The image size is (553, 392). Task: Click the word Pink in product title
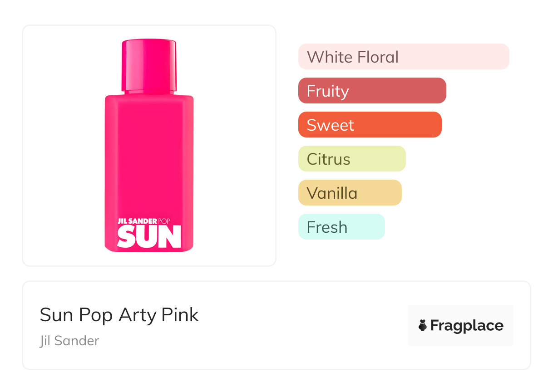(x=180, y=314)
